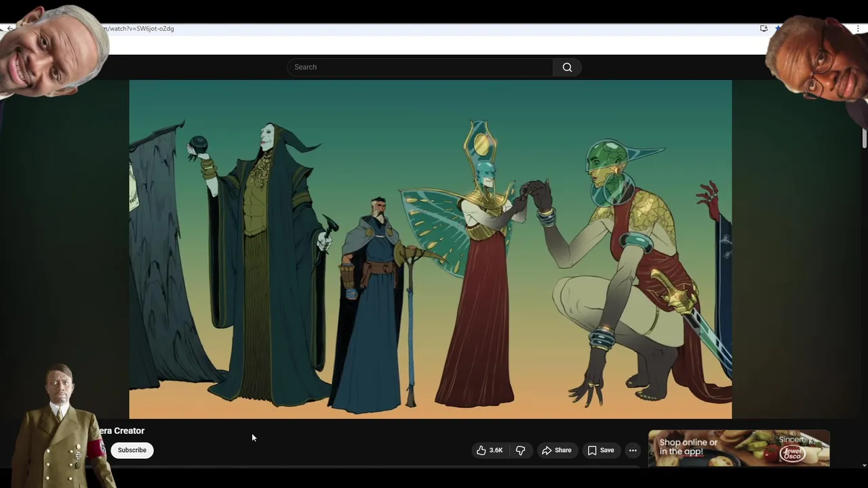
Task: Dislike the video with thumbs-down icon
Action: (521, 450)
